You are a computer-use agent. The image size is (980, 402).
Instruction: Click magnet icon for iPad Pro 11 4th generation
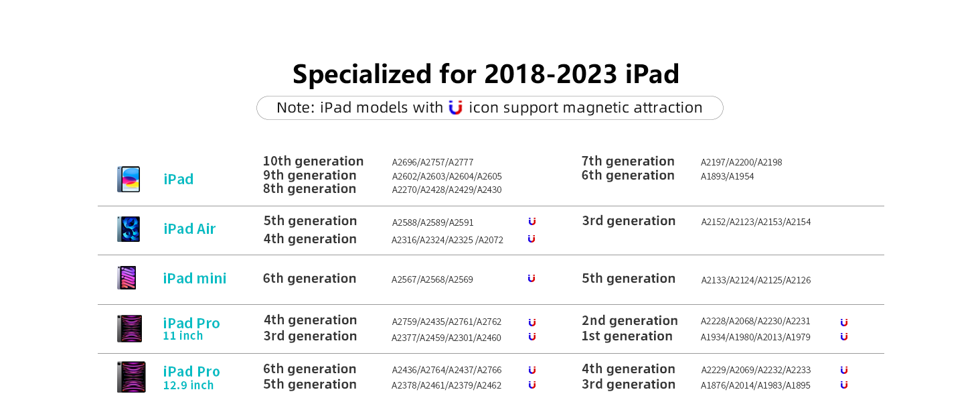point(532,322)
